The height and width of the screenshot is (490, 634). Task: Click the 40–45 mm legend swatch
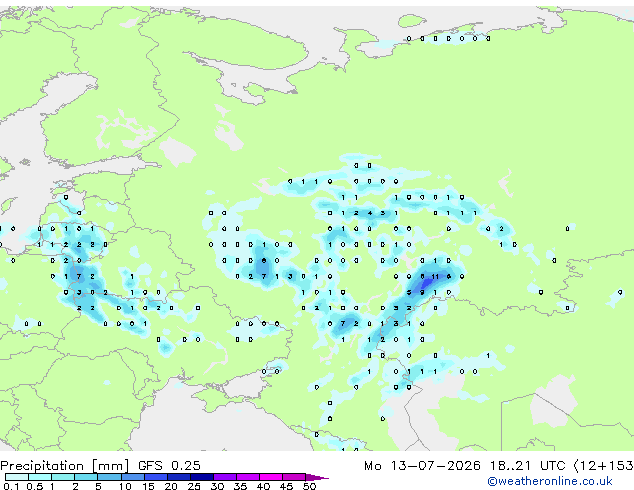click(x=271, y=477)
